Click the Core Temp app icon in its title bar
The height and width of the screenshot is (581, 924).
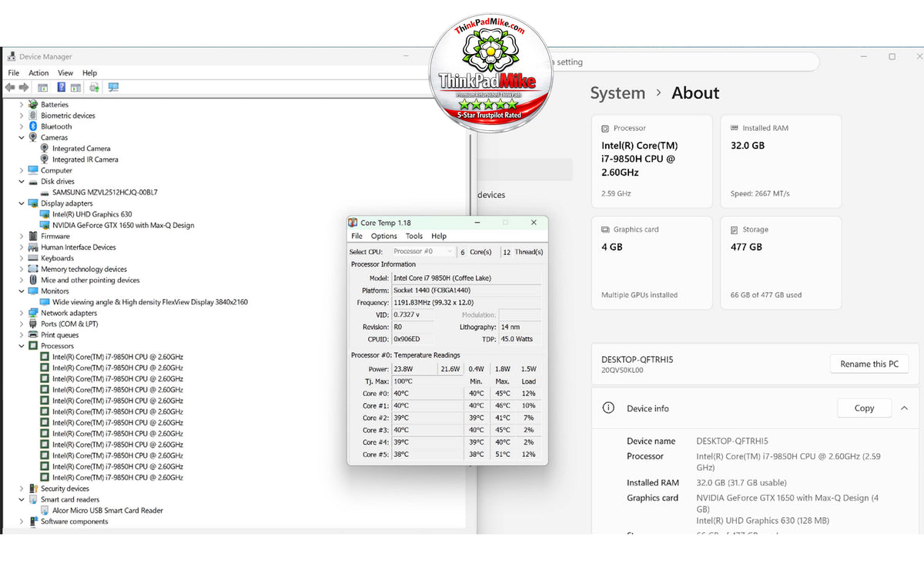click(353, 223)
